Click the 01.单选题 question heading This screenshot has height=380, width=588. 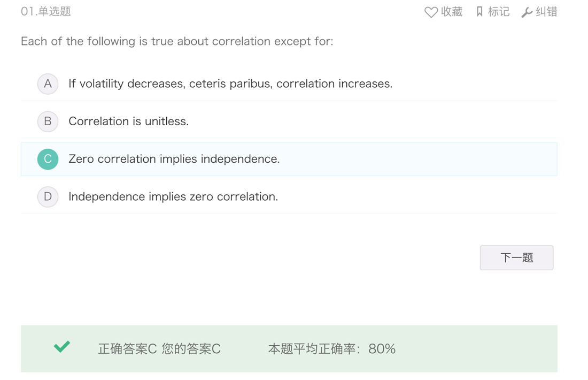pyautogui.click(x=46, y=12)
